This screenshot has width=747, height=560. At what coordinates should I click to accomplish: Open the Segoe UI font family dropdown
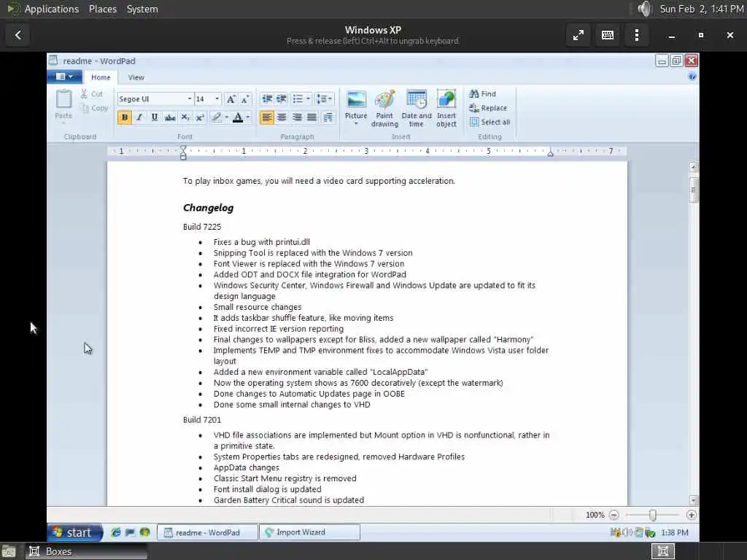[x=189, y=99]
